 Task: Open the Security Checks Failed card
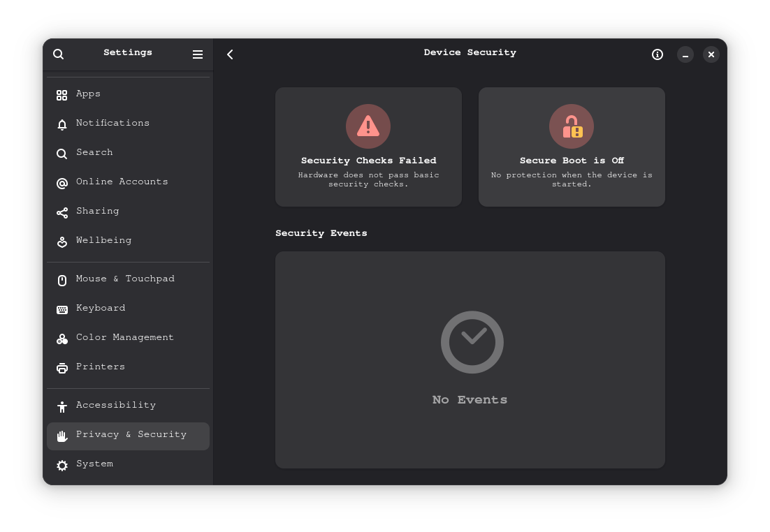[368, 147]
